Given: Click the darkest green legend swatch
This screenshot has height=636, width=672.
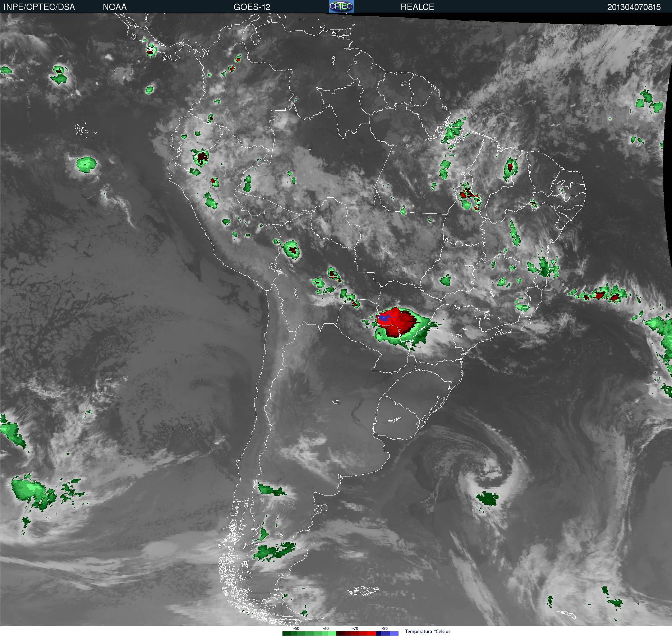Looking at the screenshot, I should [x=287, y=633].
